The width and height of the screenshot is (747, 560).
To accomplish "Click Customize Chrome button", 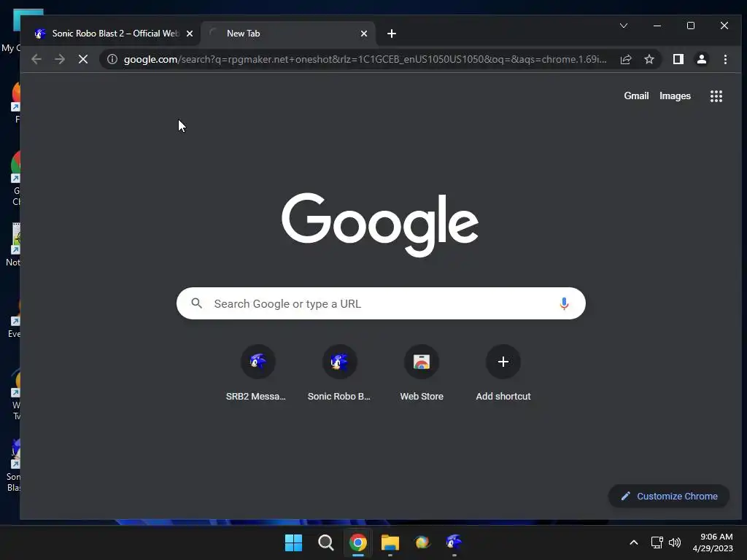I will 669,496.
